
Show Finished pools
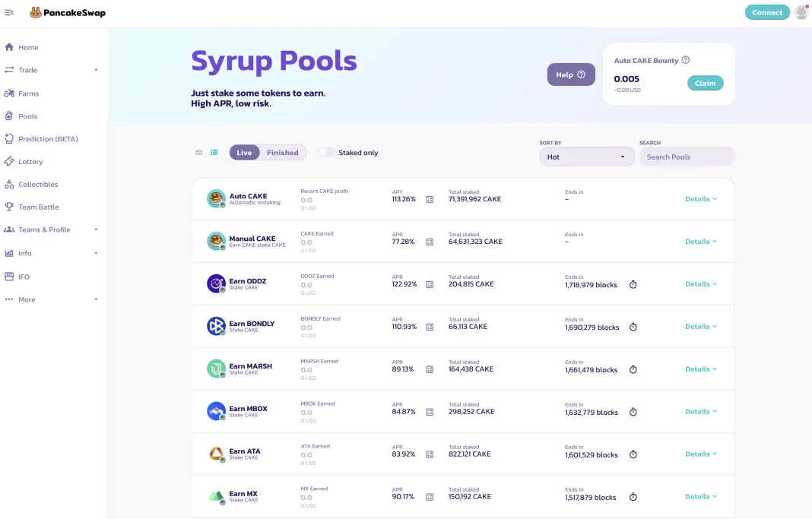[x=282, y=152]
